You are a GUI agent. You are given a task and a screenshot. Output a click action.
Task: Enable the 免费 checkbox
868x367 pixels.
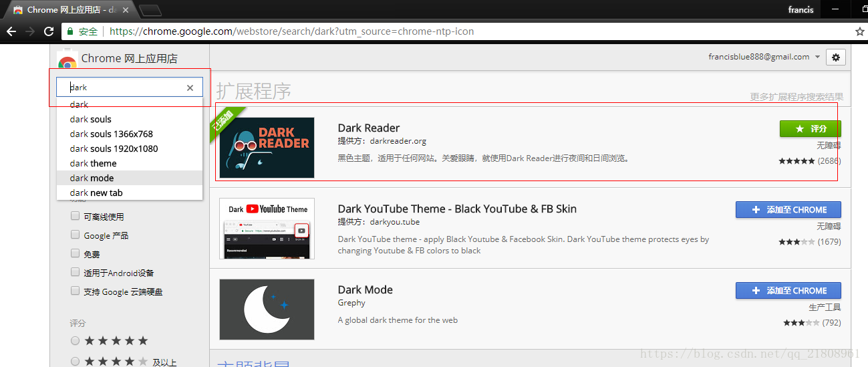pyautogui.click(x=76, y=254)
